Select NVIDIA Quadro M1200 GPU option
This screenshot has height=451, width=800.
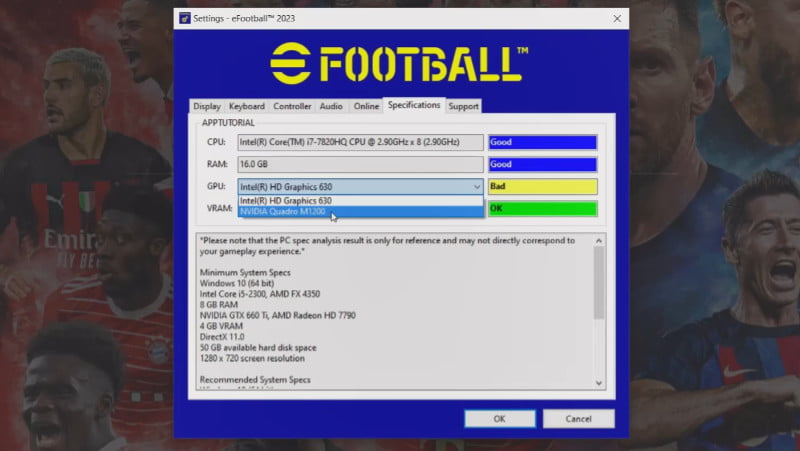pyautogui.click(x=360, y=211)
